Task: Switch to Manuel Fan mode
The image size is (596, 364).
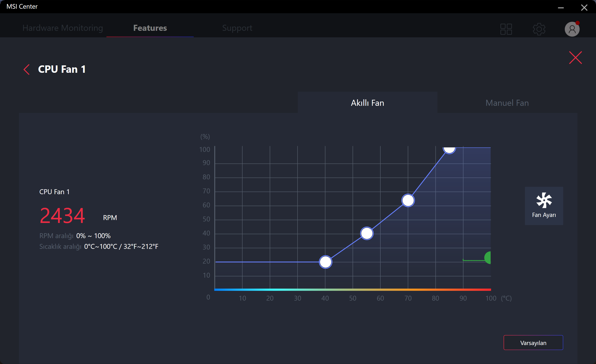Action: pos(507,102)
